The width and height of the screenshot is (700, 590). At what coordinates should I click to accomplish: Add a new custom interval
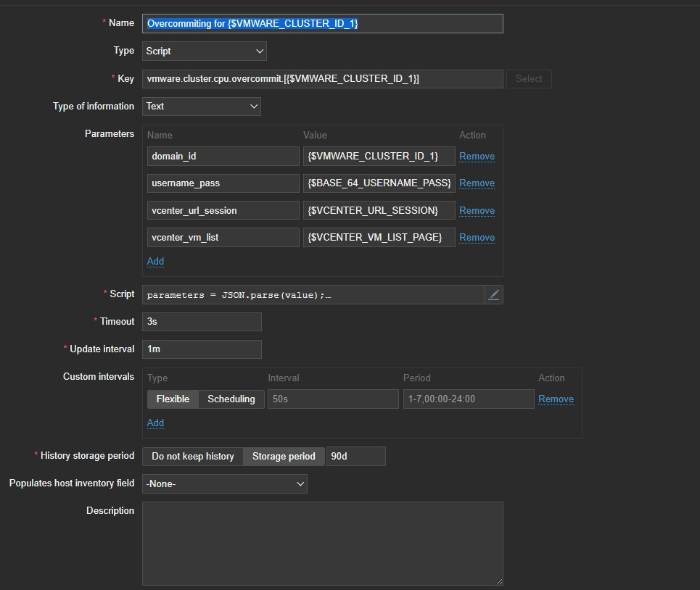(155, 423)
